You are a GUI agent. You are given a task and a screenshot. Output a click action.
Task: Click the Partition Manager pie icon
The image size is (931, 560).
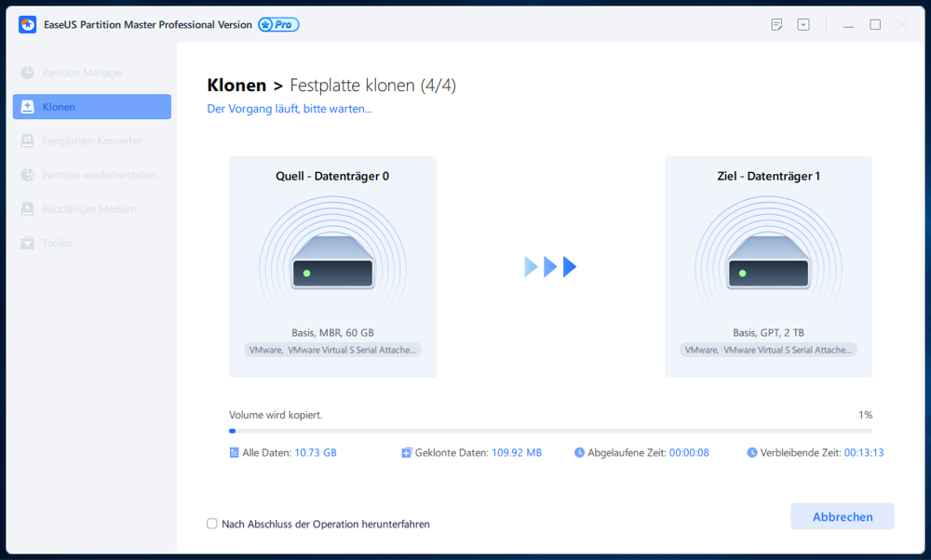tap(27, 73)
